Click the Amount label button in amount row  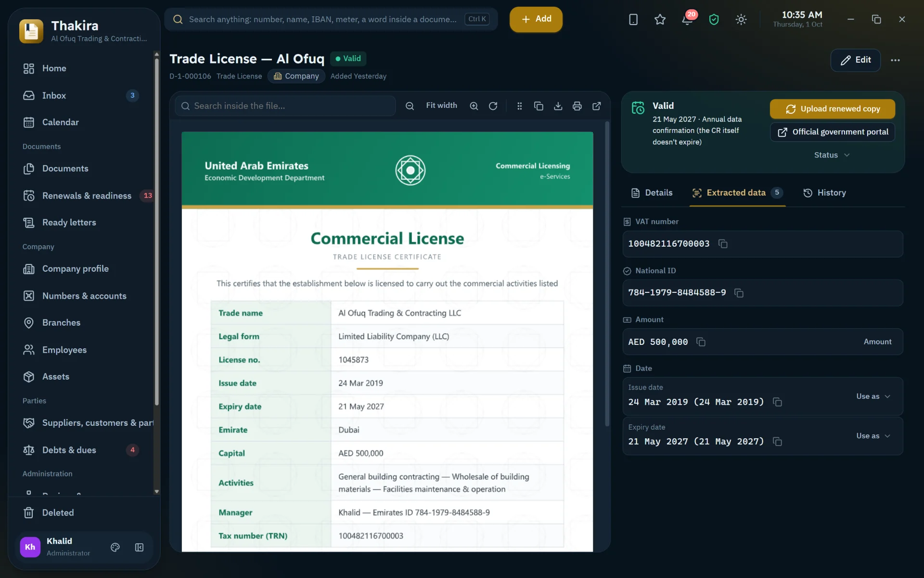877,342
